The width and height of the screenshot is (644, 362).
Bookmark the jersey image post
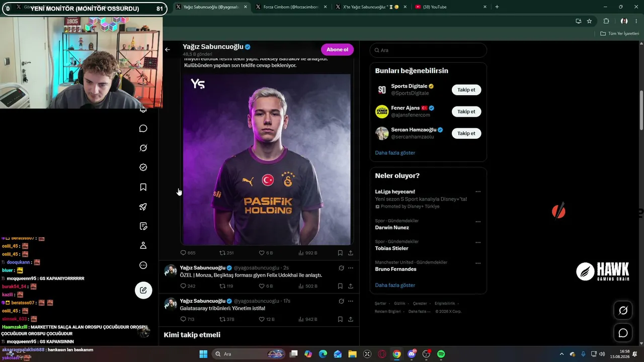[x=340, y=253]
